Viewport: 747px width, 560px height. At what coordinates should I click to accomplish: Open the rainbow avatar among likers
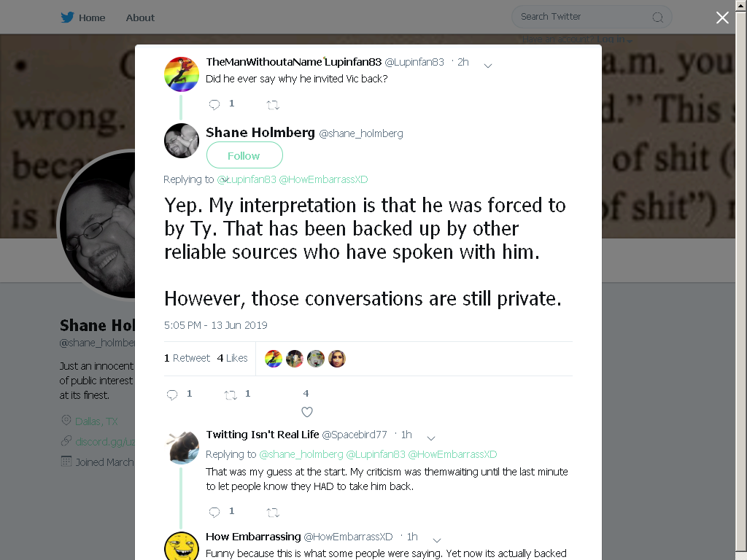point(274,359)
